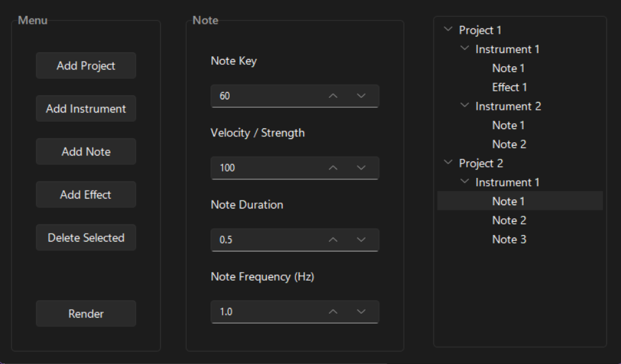Delete the selected tree item

(x=86, y=238)
